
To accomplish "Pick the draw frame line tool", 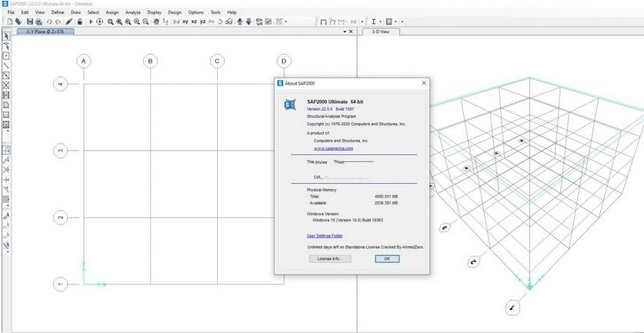I will 6,65.
